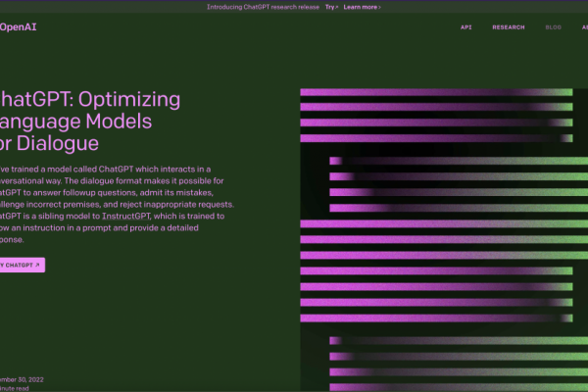588x392 pixels.
Task: Open the InstructGPT hyperlink in the paragraph
Action: coord(126,216)
